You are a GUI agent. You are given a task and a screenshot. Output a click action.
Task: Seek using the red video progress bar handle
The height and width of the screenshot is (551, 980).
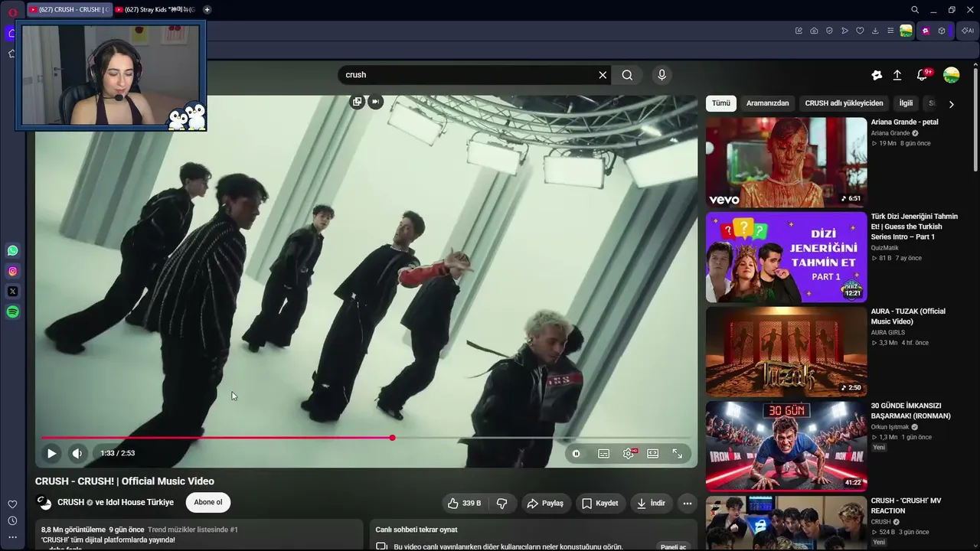point(392,438)
